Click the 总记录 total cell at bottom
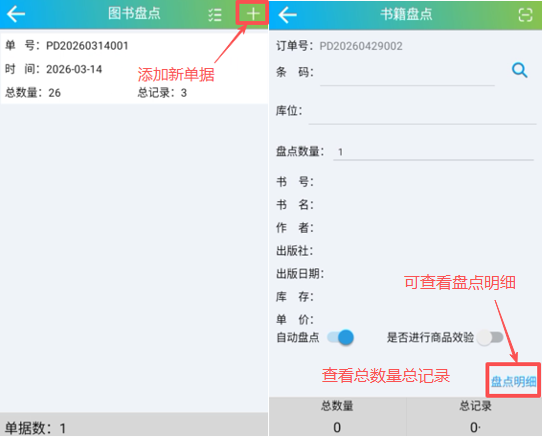 (x=475, y=417)
